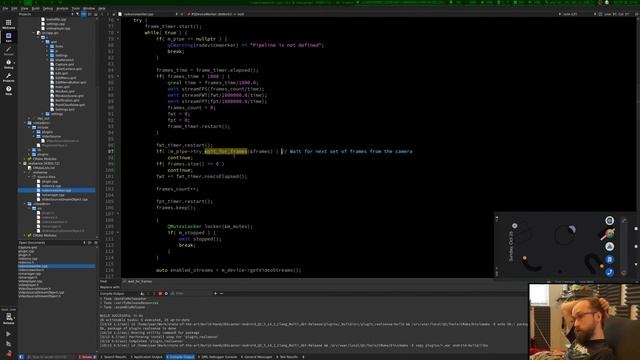Click the locator search field at bottom

(x=50, y=357)
